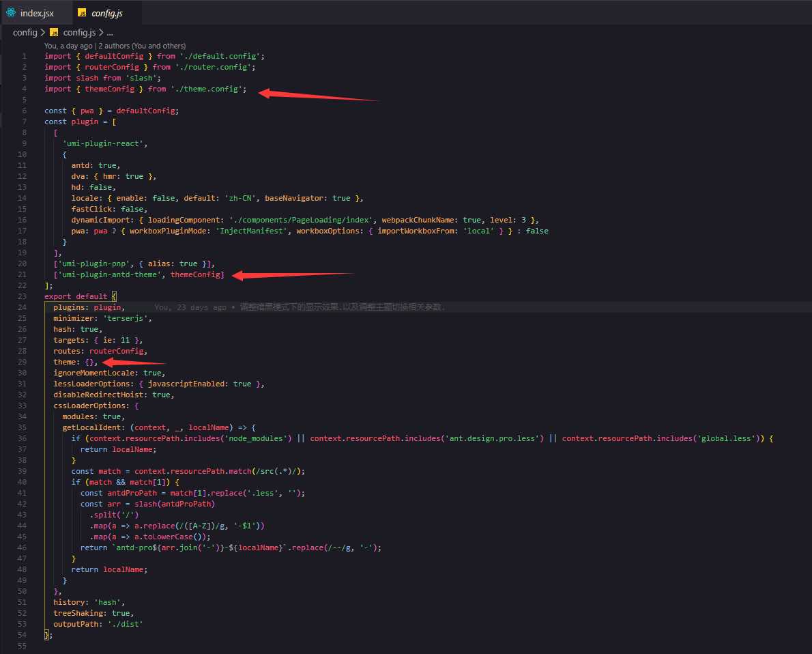812x654 pixels.
Task: Open the git authors code lens
Action: click(x=115, y=46)
